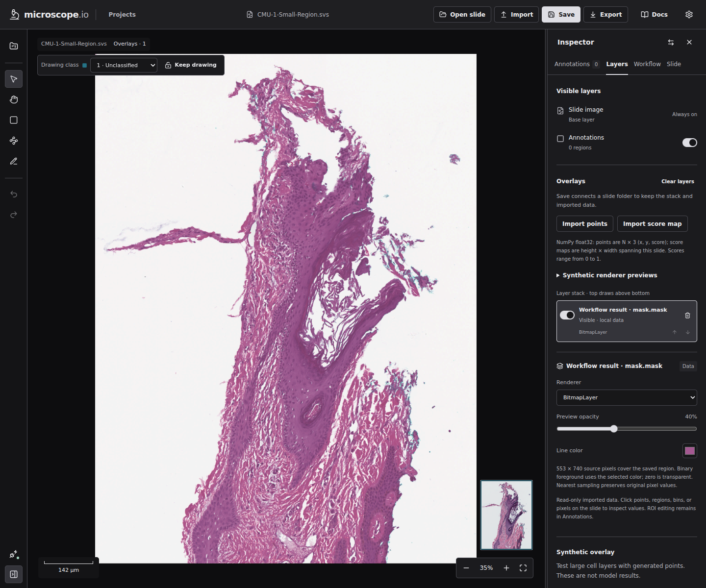Viewport: 706px width, 588px height.
Task: Clear all overlay layers
Action: [678, 181]
